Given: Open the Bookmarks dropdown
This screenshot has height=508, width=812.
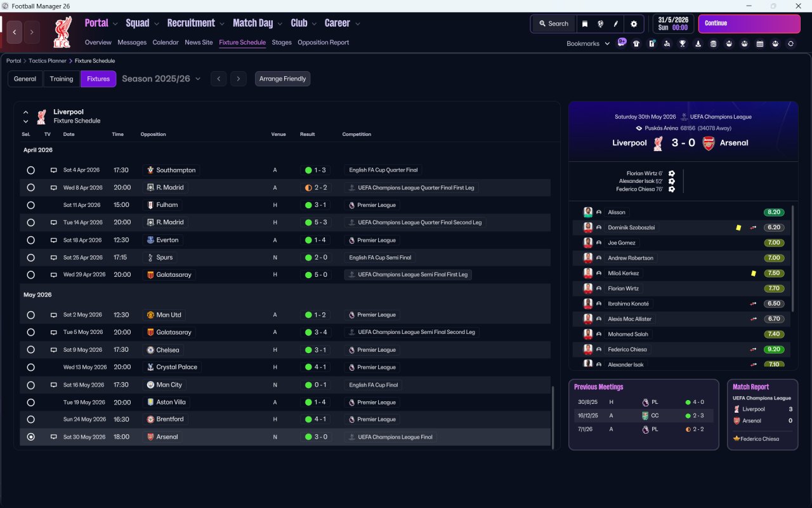Looking at the screenshot, I should pyautogui.click(x=588, y=44).
